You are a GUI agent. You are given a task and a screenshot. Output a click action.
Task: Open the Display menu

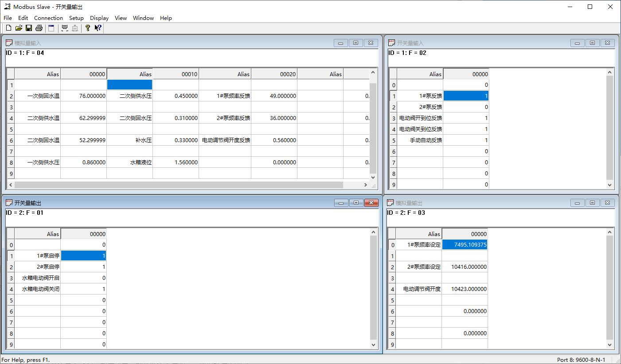(x=99, y=18)
